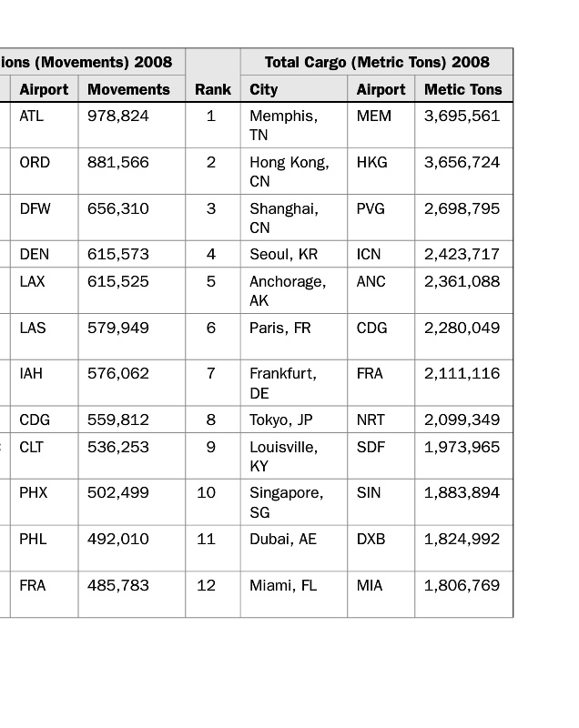
Task: Select the ORD airport cell
Action: coord(35,162)
